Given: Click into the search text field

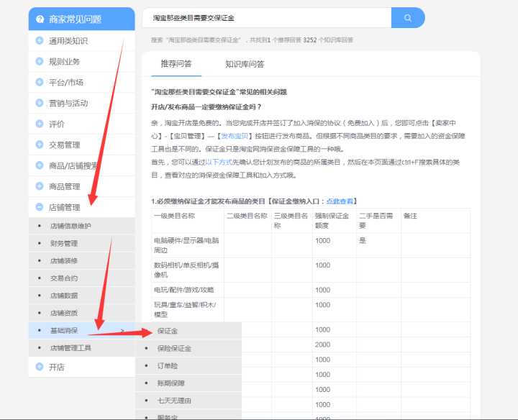Looking at the screenshot, I should [266, 17].
